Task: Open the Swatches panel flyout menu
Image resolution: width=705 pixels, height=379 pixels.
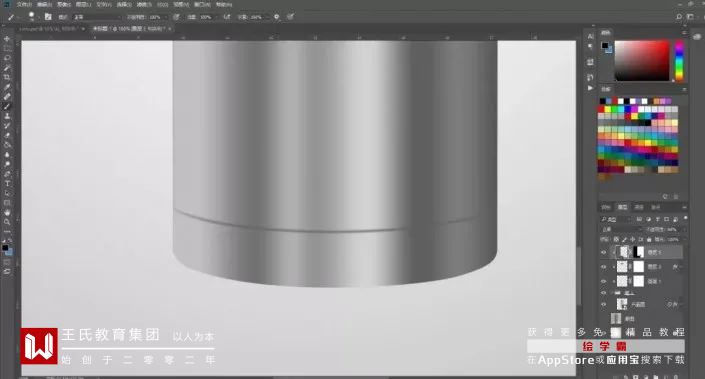Action: pyautogui.click(x=684, y=89)
